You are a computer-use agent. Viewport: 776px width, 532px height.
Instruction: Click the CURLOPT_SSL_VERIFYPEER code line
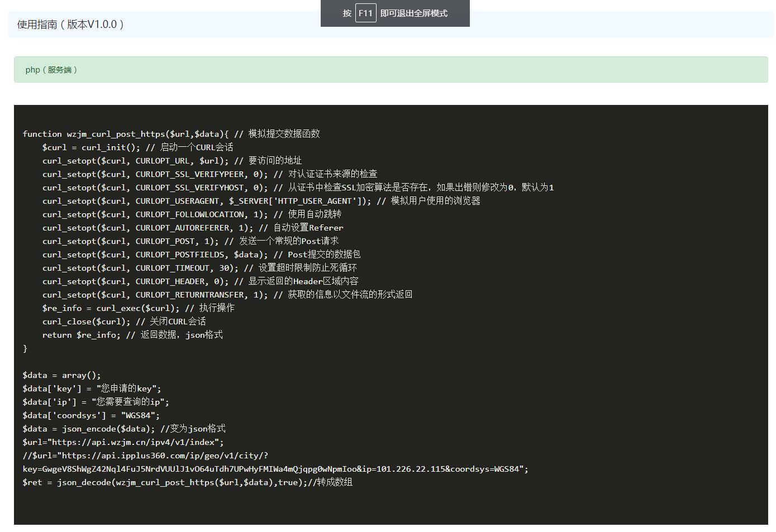(x=210, y=174)
